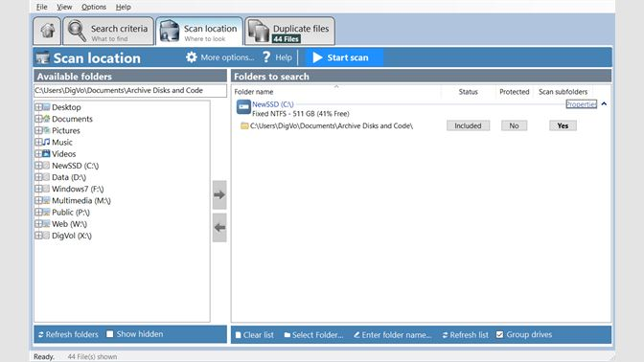Open the Options menu

coord(94,7)
